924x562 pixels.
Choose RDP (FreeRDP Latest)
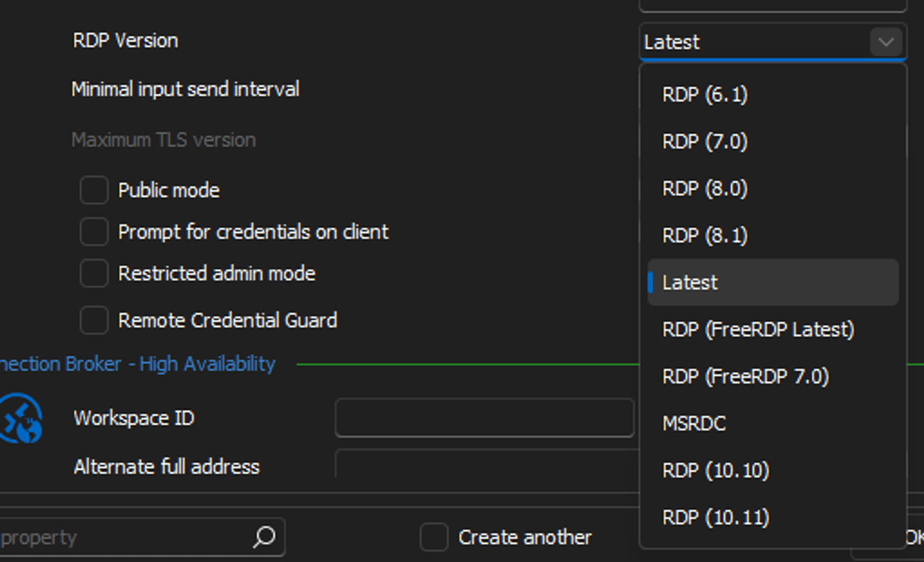point(758,330)
